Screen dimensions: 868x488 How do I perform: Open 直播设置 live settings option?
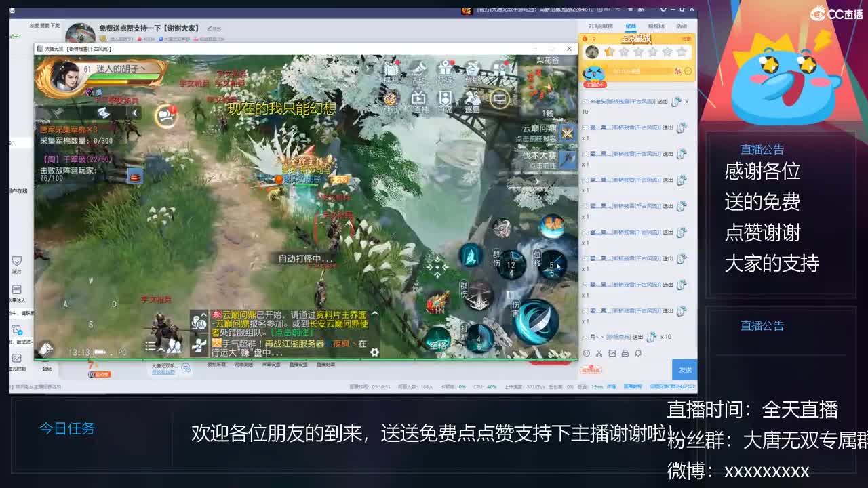point(299,365)
